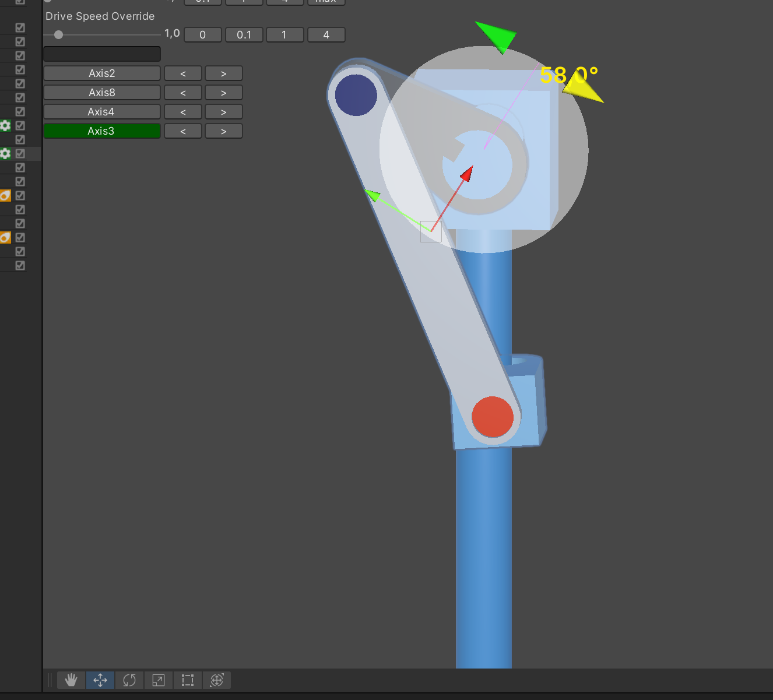
Task: Click the green Axis3 button
Action: click(x=102, y=131)
